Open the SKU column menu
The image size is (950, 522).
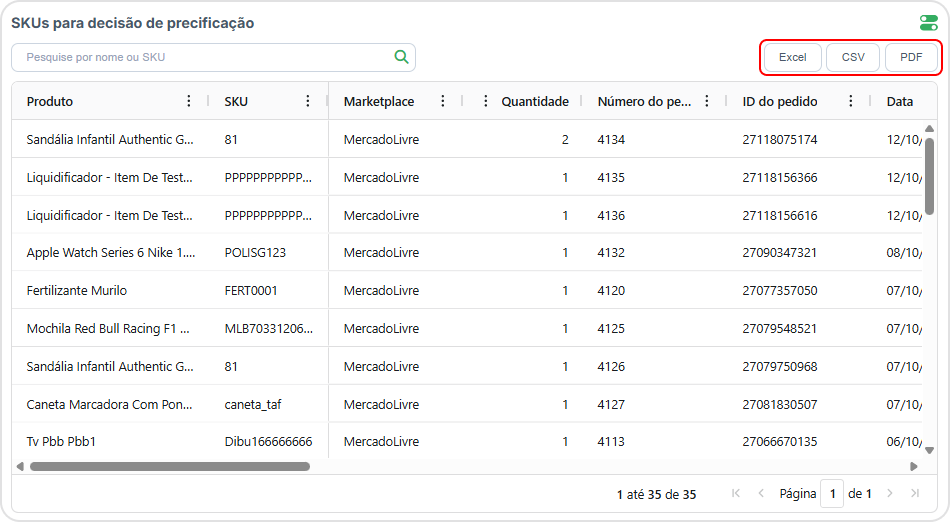tap(308, 101)
